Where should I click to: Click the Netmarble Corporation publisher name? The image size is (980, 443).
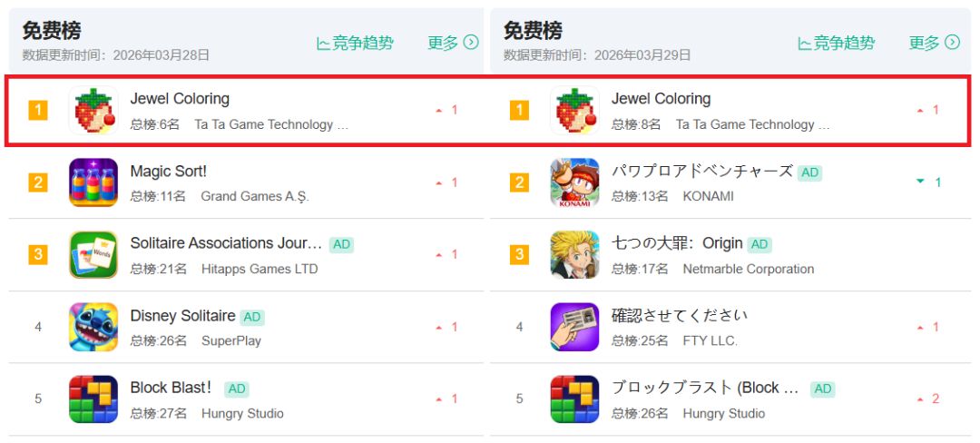point(749,269)
